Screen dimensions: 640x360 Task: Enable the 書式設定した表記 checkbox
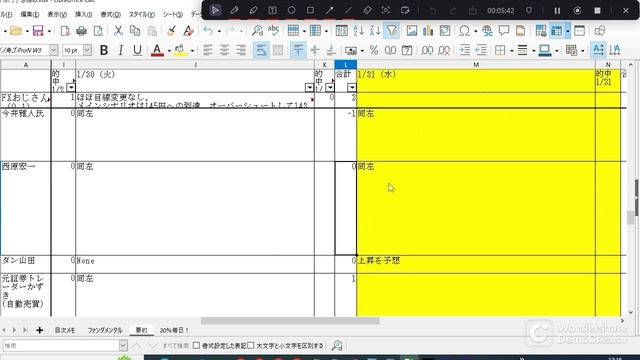point(196,346)
